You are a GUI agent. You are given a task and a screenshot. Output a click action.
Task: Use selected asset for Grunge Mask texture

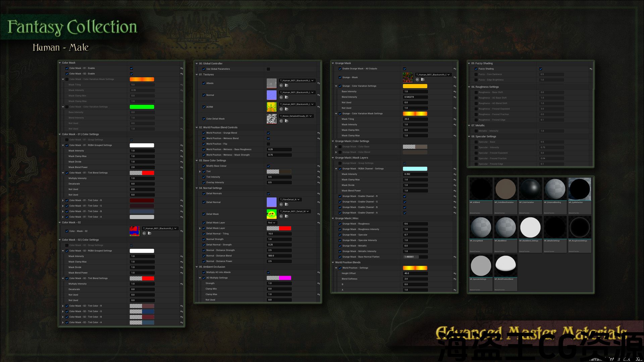(x=417, y=80)
